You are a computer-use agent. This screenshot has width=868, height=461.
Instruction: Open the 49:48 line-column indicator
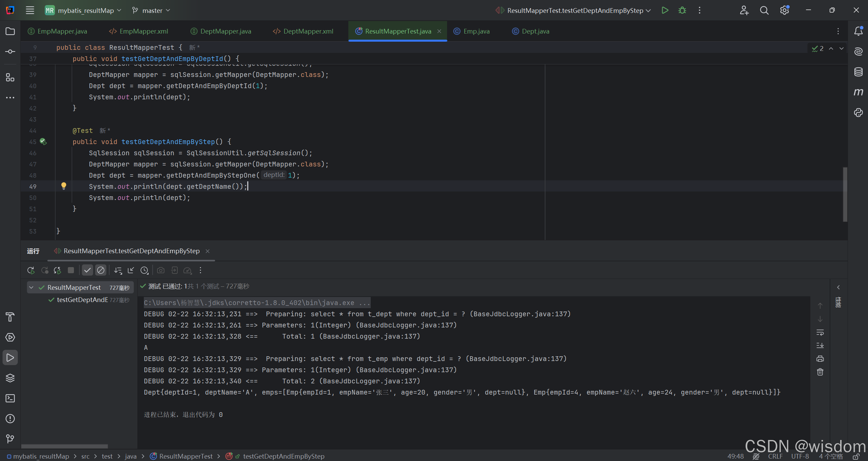pyautogui.click(x=735, y=456)
